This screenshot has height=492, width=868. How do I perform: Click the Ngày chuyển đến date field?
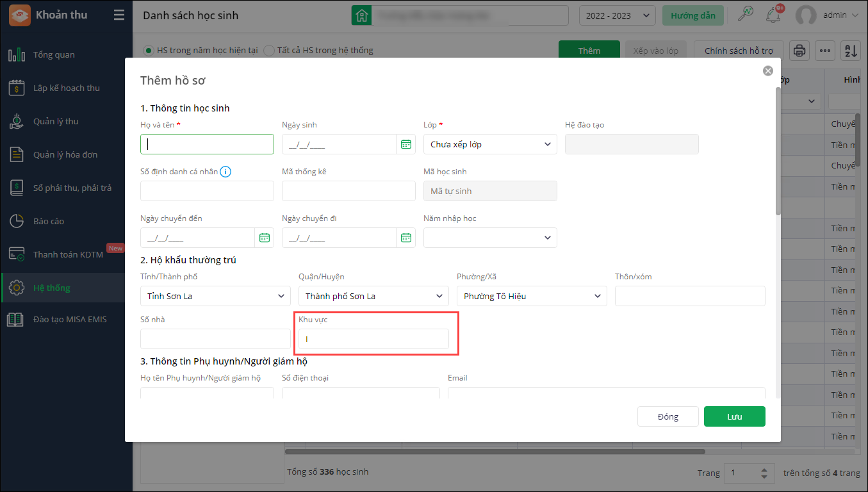[x=197, y=238]
